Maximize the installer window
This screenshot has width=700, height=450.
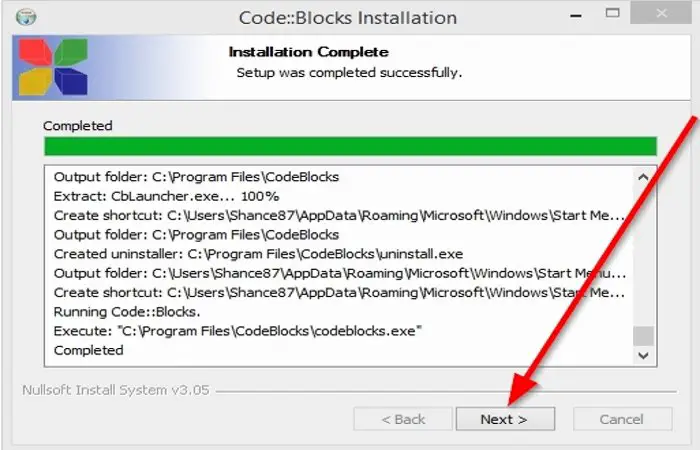click(x=612, y=13)
